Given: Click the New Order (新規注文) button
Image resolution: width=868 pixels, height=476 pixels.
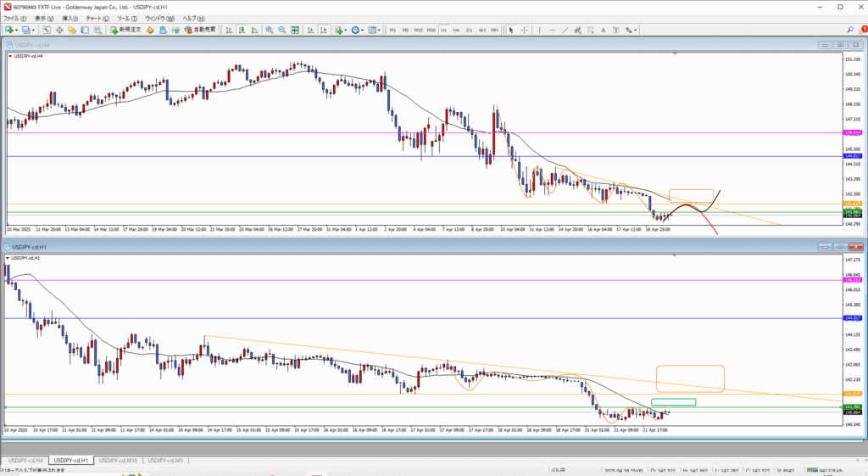Looking at the screenshot, I should tap(125, 30).
